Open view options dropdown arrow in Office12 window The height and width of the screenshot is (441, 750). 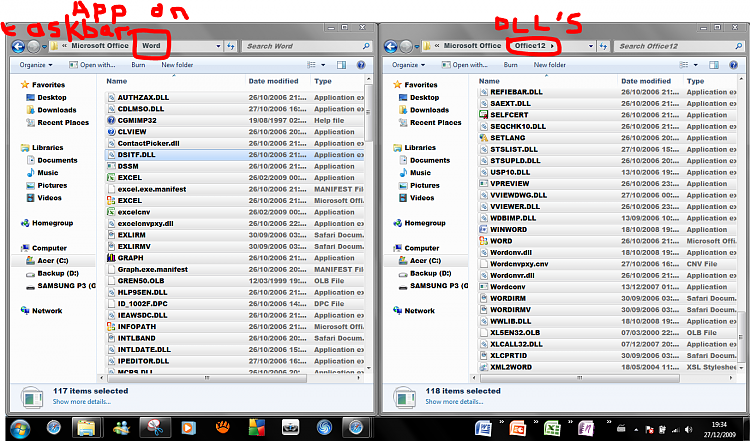pos(695,65)
